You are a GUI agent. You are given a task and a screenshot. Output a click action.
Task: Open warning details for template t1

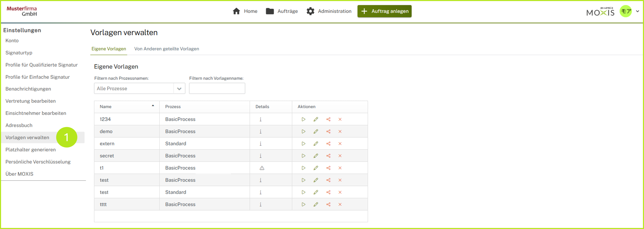point(261,168)
